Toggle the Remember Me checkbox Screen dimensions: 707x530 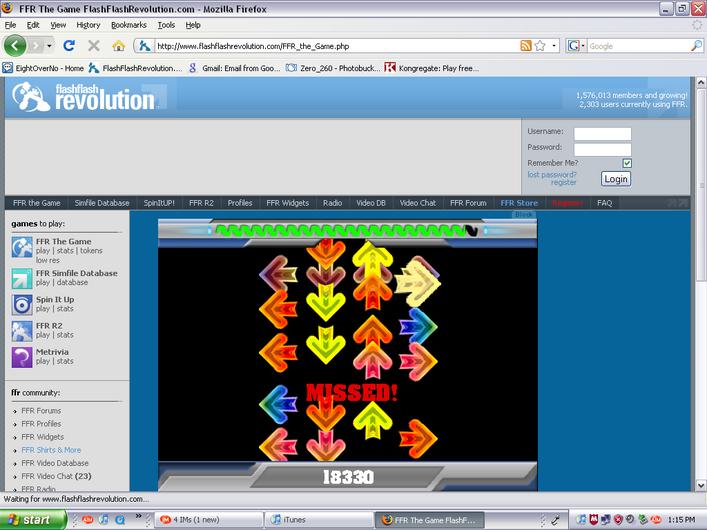627,163
